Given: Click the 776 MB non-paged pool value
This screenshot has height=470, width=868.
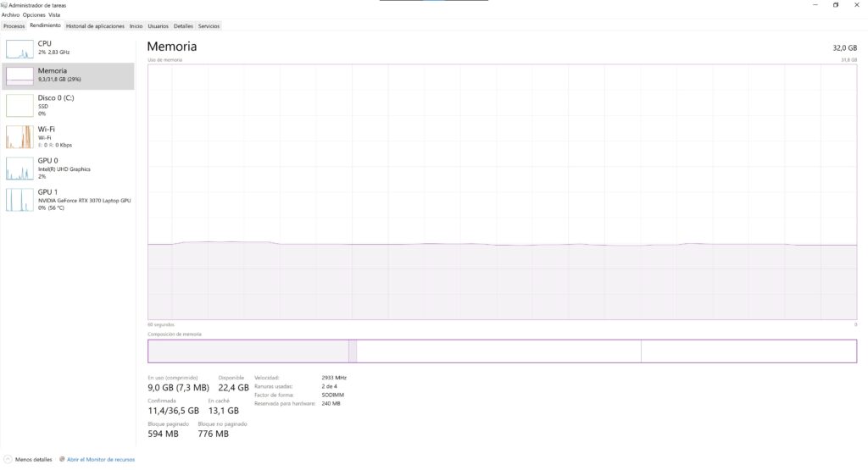Looking at the screenshot, I should pos(213,434).
